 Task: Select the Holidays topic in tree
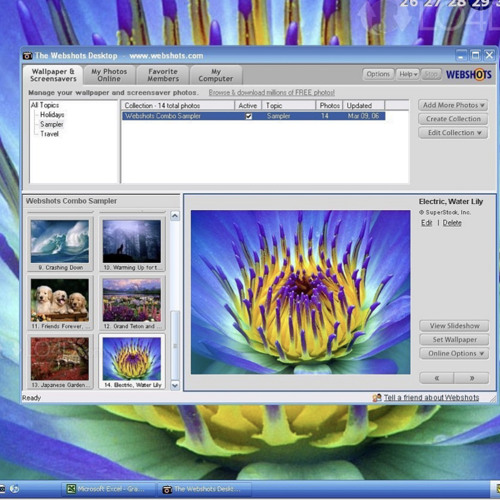click(52, 115)
